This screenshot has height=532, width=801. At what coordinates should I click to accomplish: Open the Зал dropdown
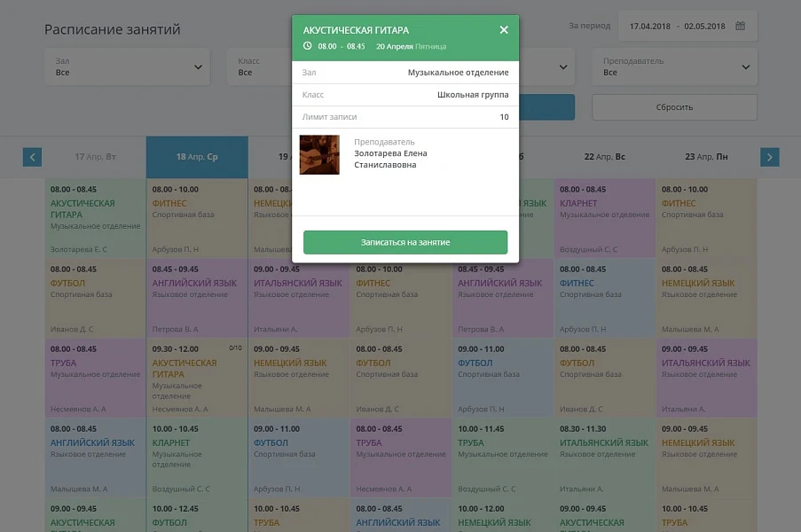click(127, 66)
